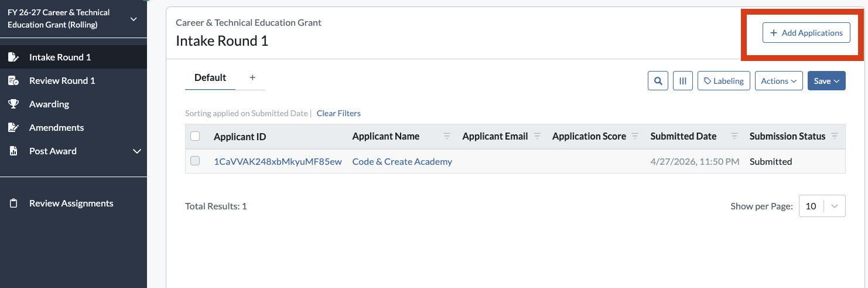Open the Application Score column filter icon
The image size is (868, 288).
[x=635, y=136]
